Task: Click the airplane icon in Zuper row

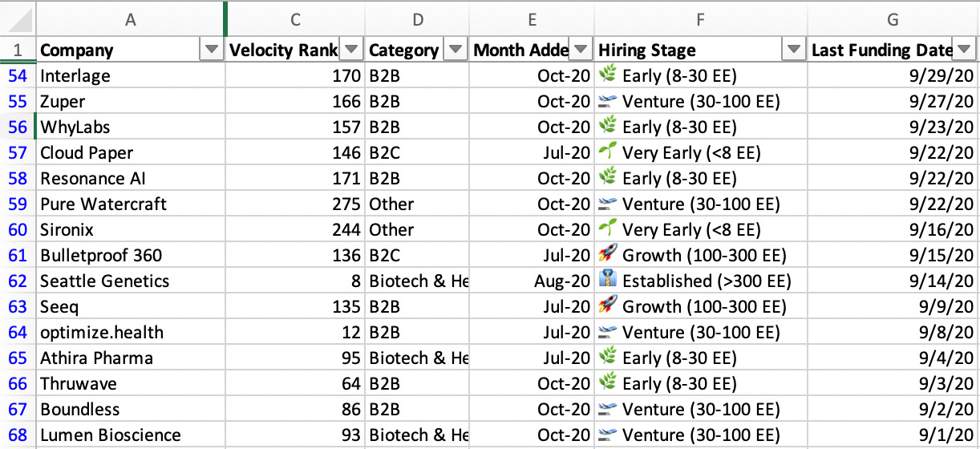Action: (608, 101)
